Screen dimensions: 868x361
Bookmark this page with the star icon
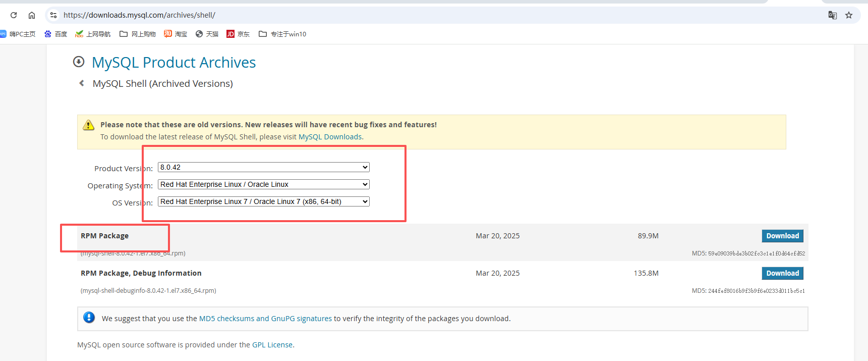point(849,15)
